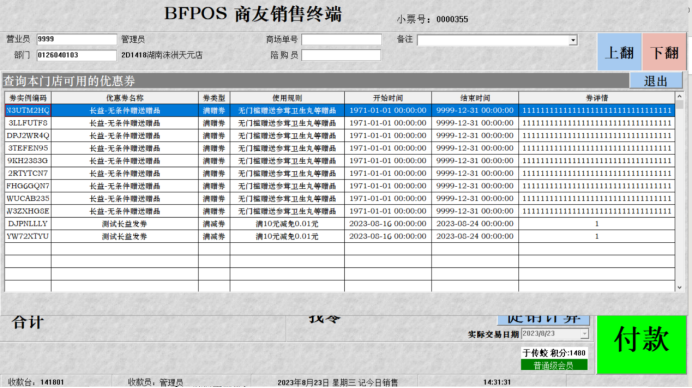Click into the 营业员 field containing 9999
The width and height of the screenshot is (692, 388).
(76, 39)
